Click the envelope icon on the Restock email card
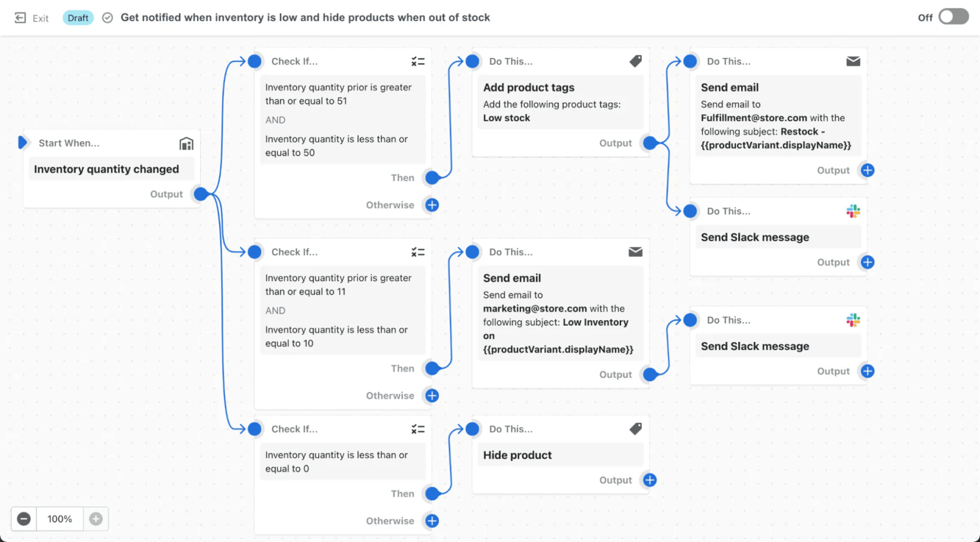 point(853,61)
